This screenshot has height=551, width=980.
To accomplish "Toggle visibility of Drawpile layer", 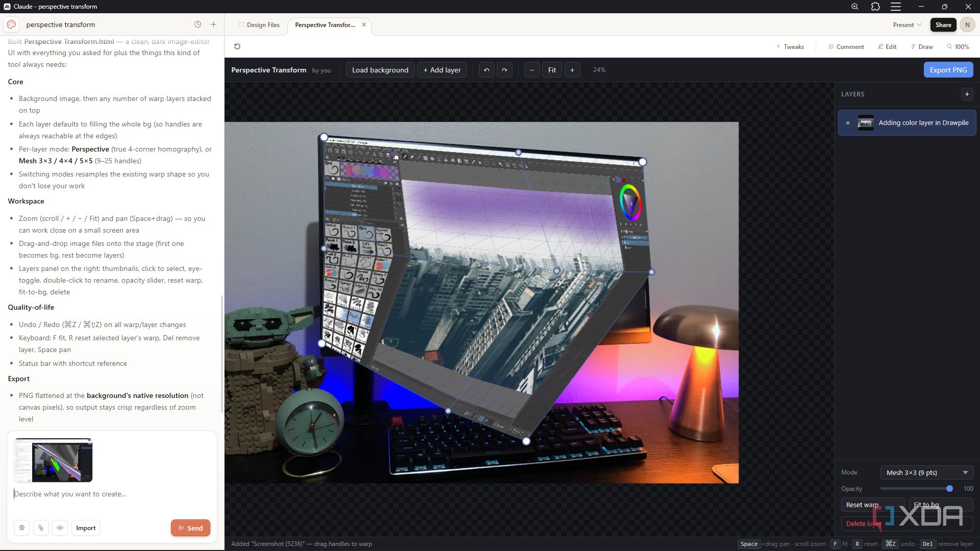I will (x=848, y=123).
